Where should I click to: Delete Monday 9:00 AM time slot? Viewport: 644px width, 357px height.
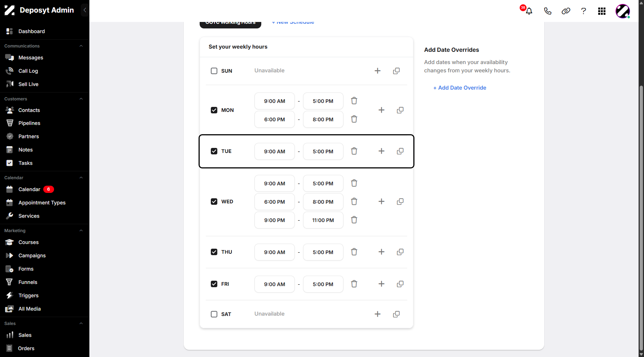click(354, 101)
